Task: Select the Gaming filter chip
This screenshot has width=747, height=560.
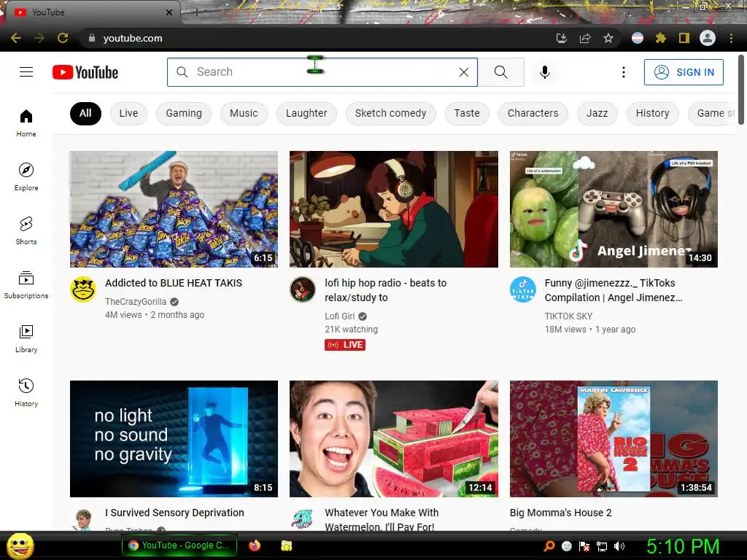Action: [x=184, y=113]
